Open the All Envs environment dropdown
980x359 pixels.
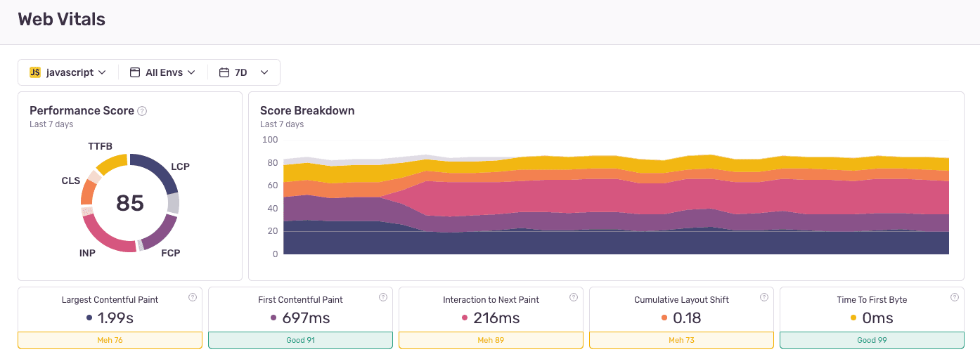tap(162, 72)
